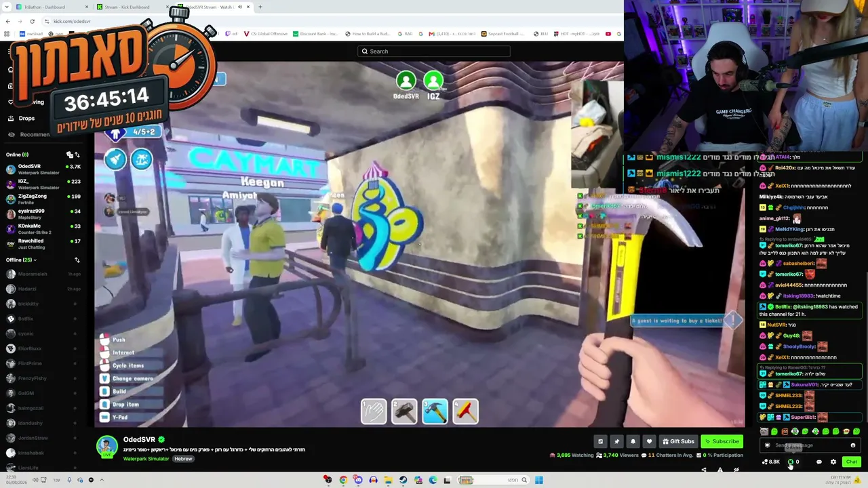The width and height of the screenshot is (868, 488).
Task: Sort the Offline list with arrows icon
Action: (77, 260)
